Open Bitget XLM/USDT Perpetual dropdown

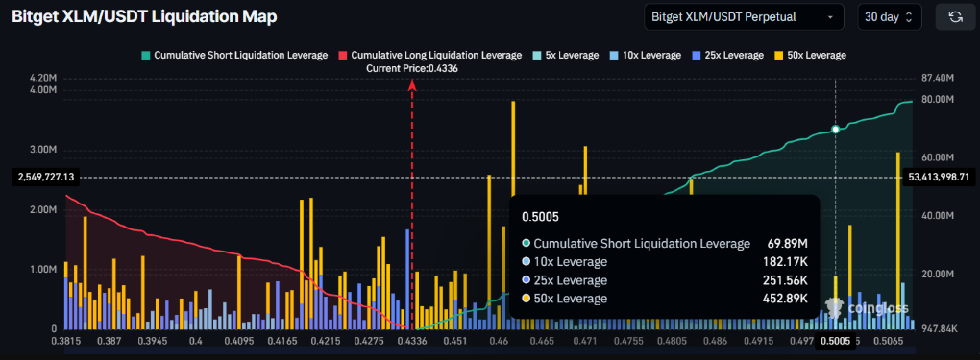pos(744,17)
